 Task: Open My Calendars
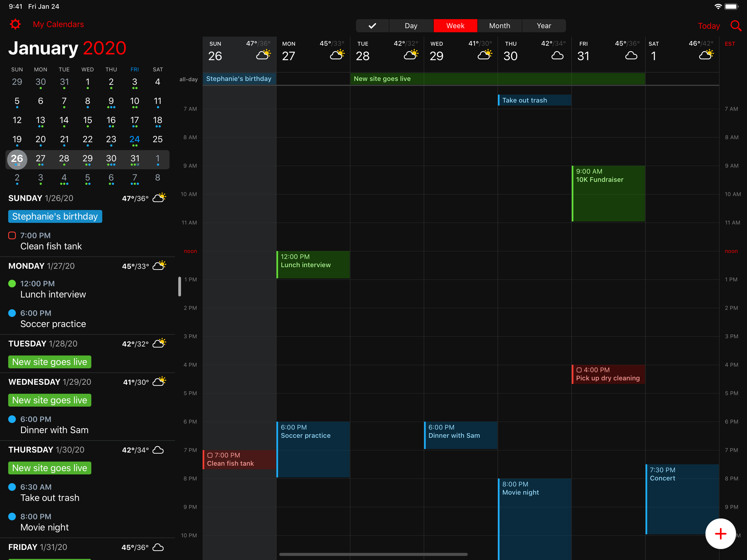click(58, 24)
